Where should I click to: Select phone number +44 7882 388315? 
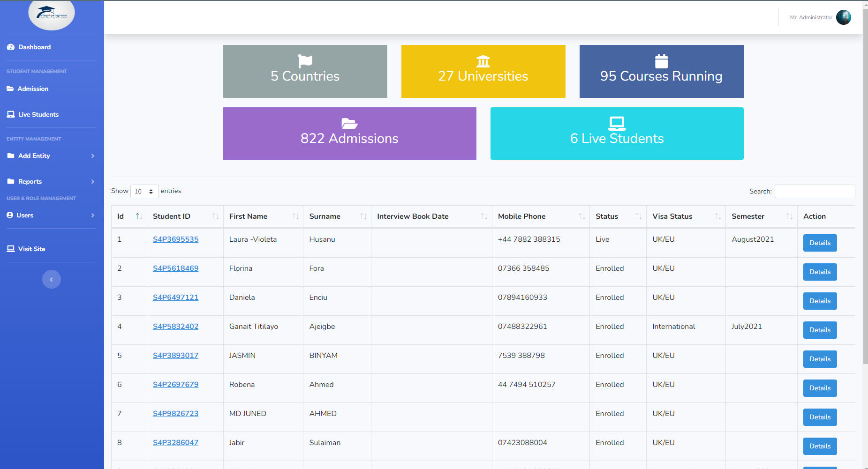tap(529, 239)
